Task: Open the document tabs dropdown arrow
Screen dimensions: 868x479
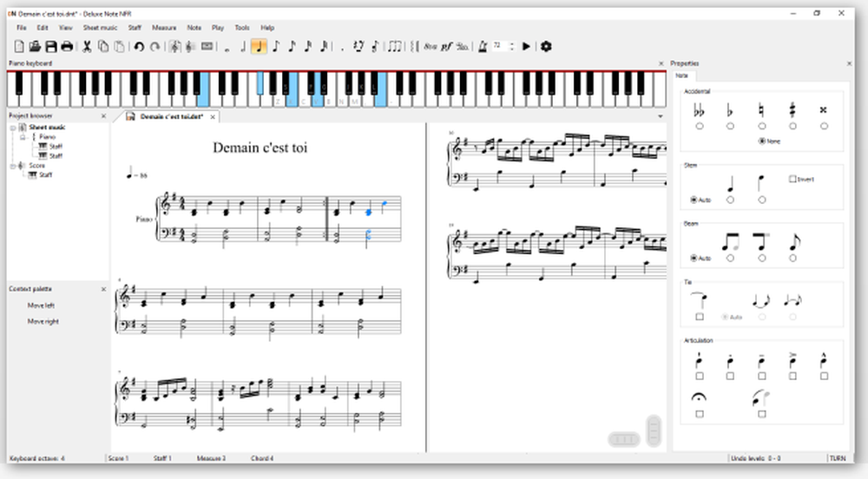Action: pos(660,116)
